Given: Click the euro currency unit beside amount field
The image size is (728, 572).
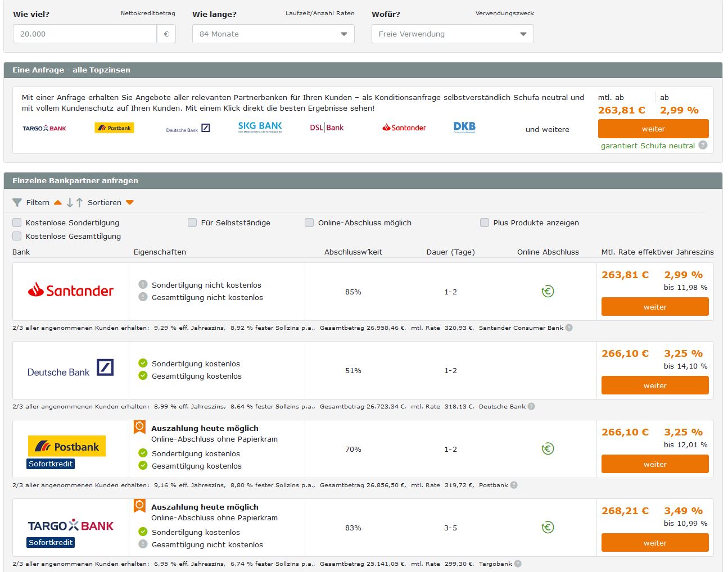Looking at the screenshot, I should pyautogui.click(x=166, y=34).
